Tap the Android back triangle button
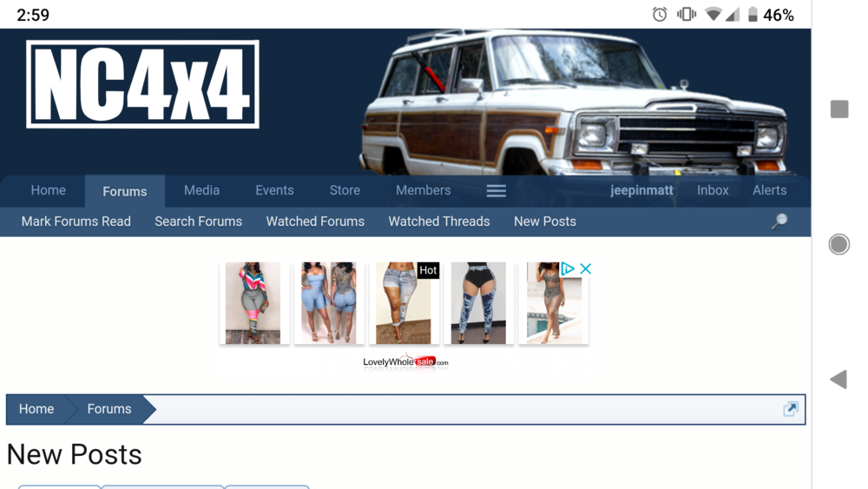This screenshot has height=489, width=868. (x=838, y=380)
